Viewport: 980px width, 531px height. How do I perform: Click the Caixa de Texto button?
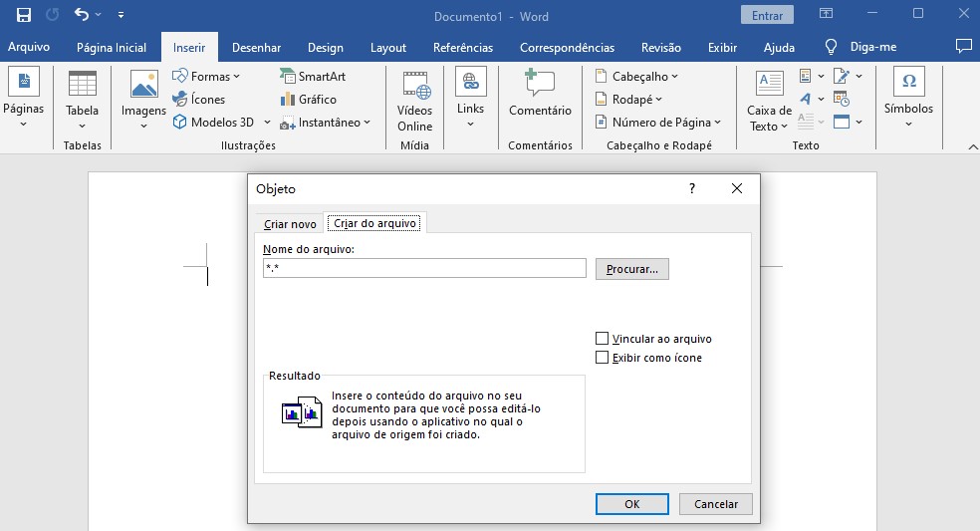tap(770, 102)
